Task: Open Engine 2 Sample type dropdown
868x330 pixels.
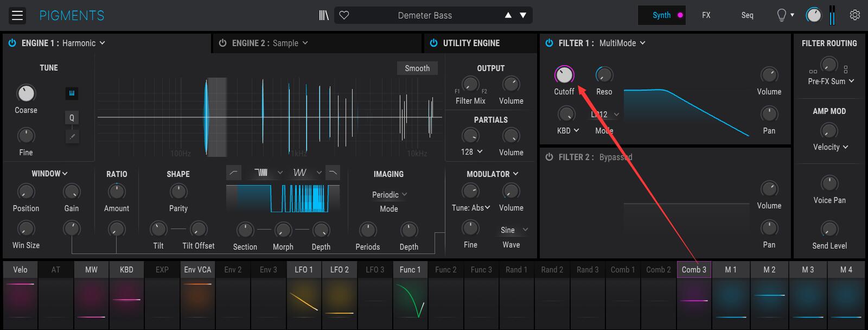Action: coord(290,43)
